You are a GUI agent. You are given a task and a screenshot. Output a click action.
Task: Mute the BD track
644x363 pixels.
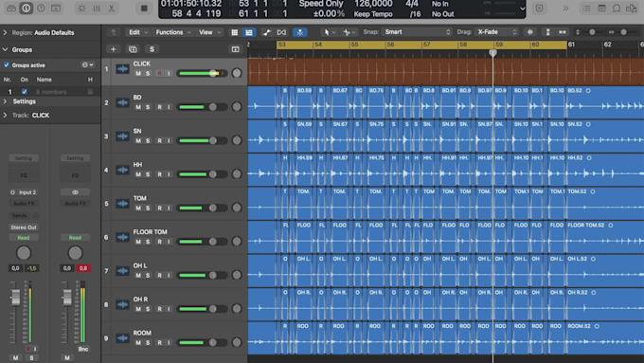pyautogui.click(x=138, y=107)
